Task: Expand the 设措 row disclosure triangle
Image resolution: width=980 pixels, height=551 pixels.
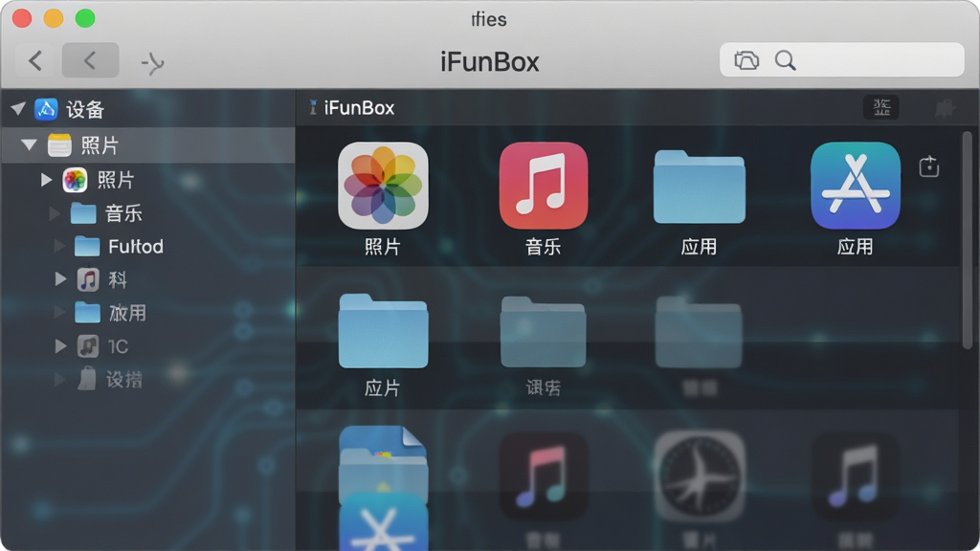Action: point(59,379)
